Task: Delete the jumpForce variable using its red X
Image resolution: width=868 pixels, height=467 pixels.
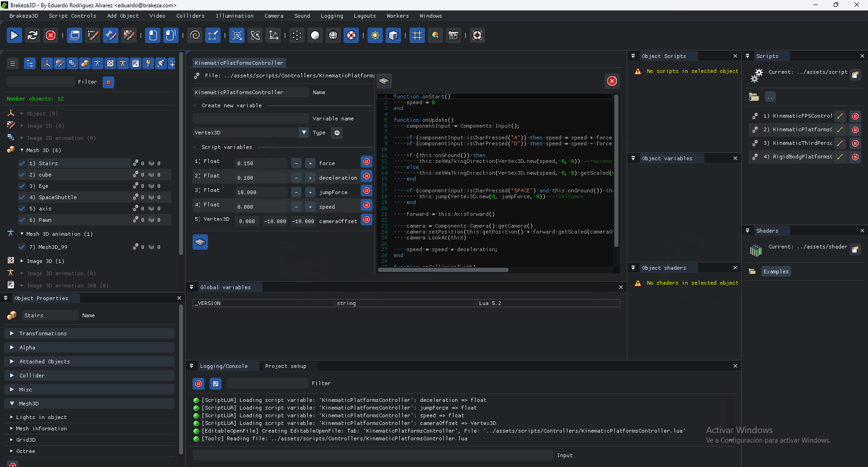Action: coord(367,191)
